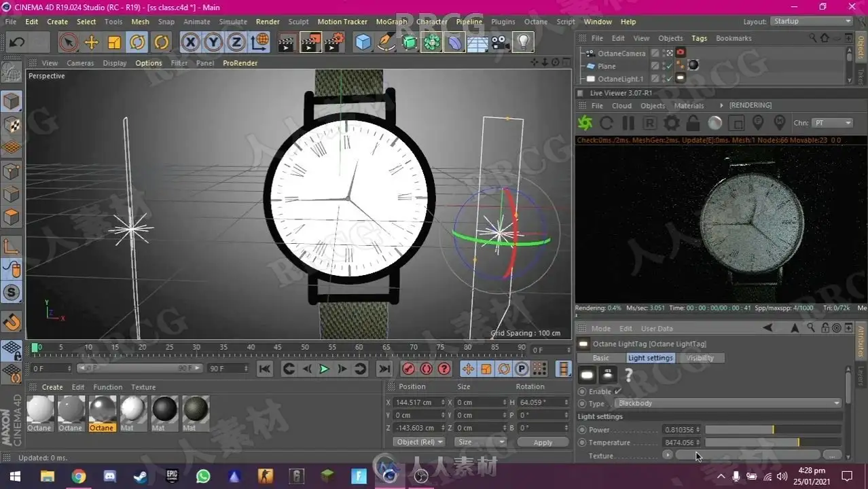Open the light Type Blackbody dropdown

728,403
